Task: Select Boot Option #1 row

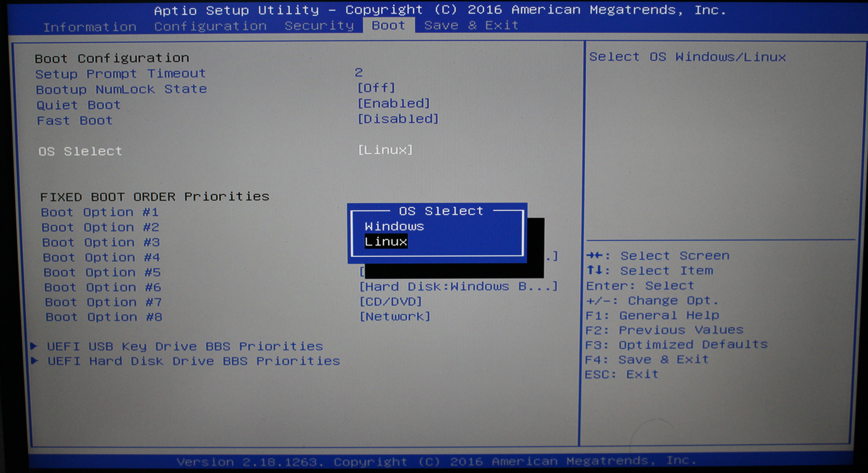Action: pyautogui.click(x=100, y=212)
